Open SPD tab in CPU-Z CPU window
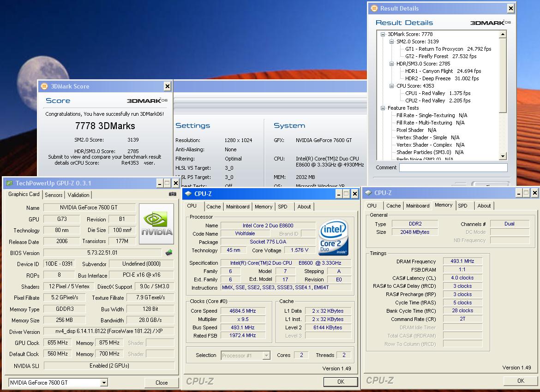The image size is (540, 392). 283,207
